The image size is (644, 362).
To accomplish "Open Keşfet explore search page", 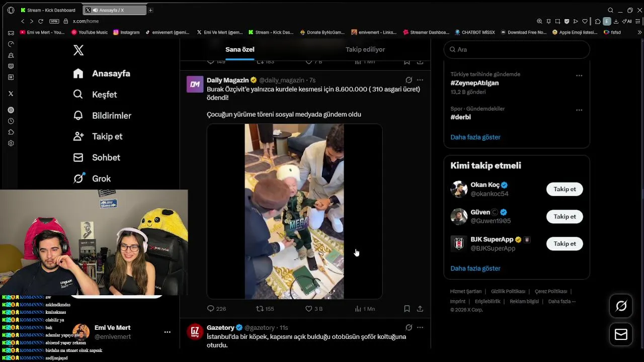I will 78,95.
